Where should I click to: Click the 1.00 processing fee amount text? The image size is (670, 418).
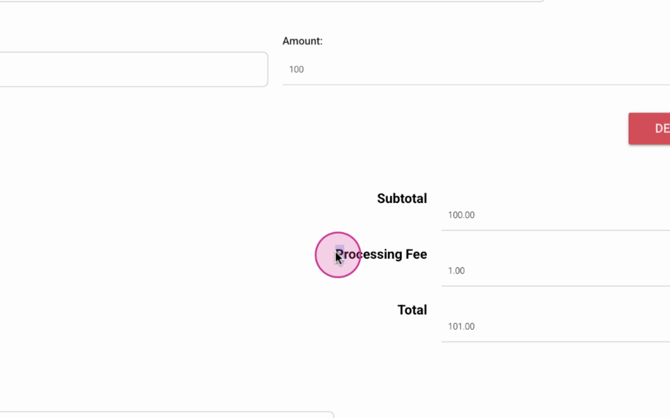456,271
